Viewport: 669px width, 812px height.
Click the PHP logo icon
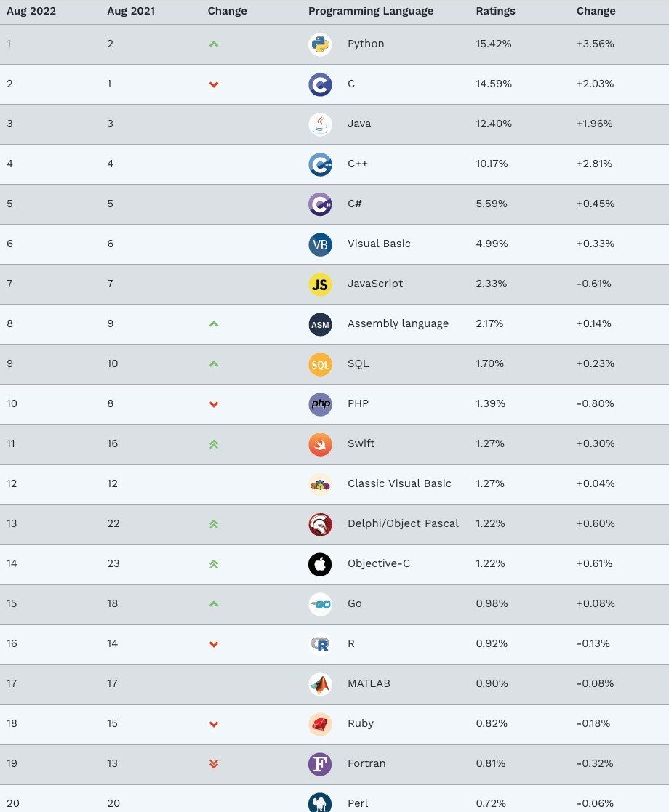tap(320, 404)
